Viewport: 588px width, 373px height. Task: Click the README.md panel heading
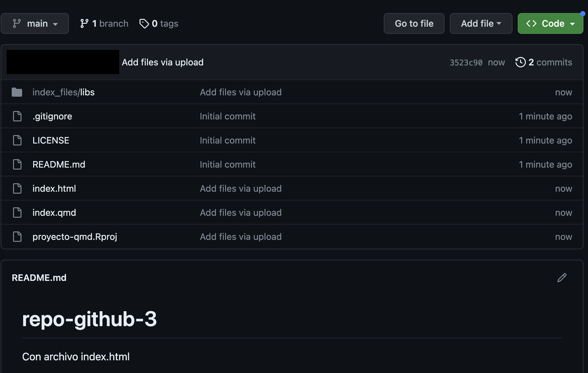click(x=39, y=278)
